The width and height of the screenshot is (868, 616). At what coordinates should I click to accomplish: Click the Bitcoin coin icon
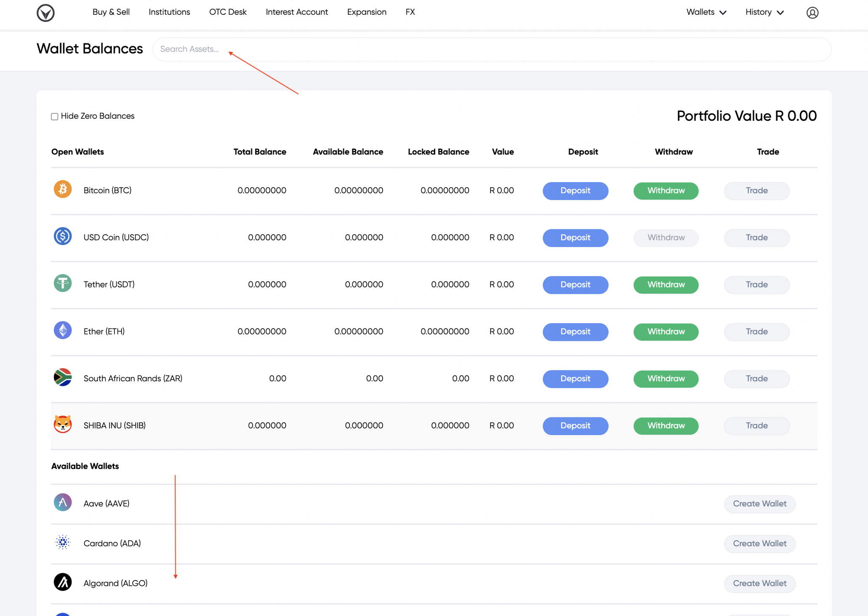coord(62,190)
